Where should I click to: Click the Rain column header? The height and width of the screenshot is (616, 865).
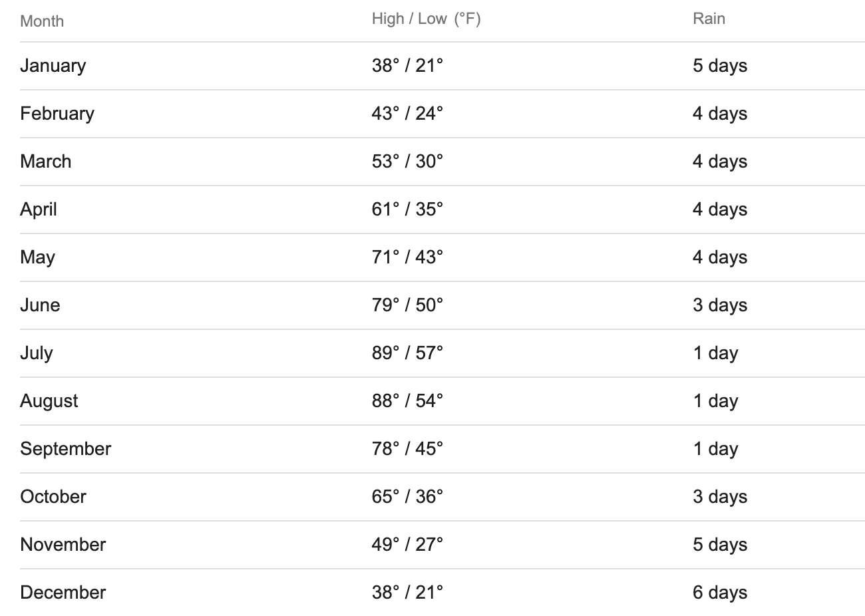[x=709, y=19]
